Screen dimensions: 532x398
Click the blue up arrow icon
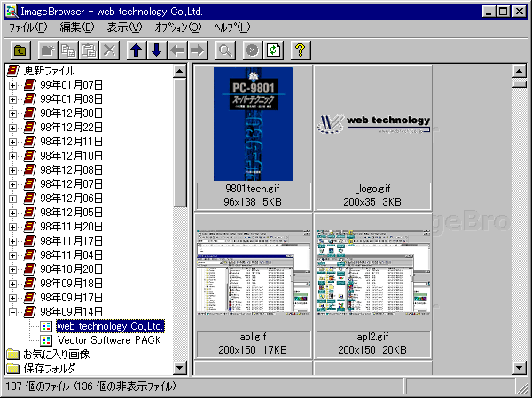[137, 51]
